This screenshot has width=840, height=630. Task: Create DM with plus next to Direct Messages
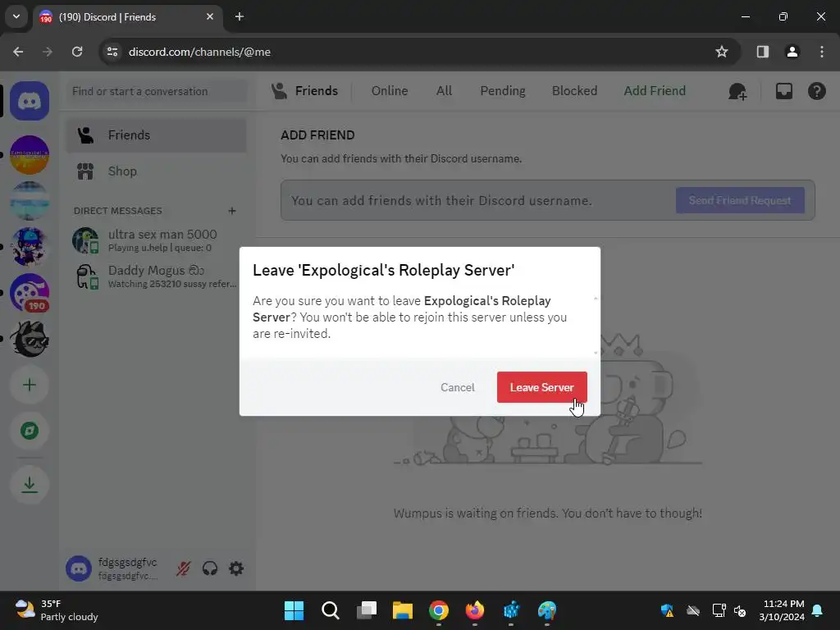pos(232,211)
